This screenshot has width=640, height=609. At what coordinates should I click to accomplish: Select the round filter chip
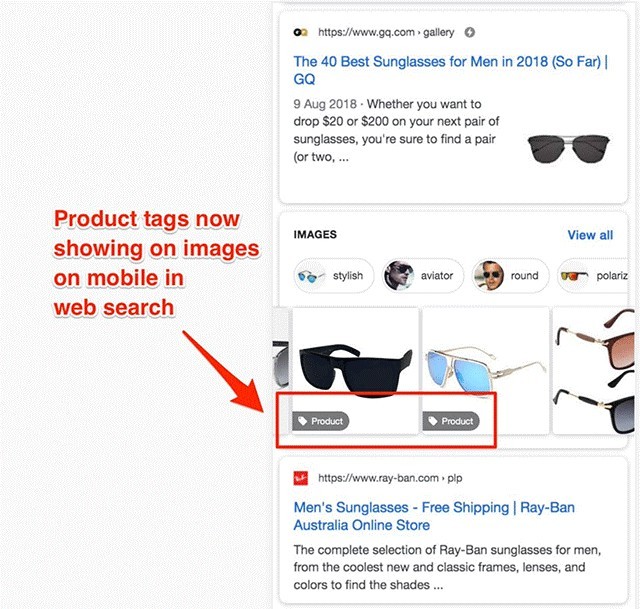[511, 276]
